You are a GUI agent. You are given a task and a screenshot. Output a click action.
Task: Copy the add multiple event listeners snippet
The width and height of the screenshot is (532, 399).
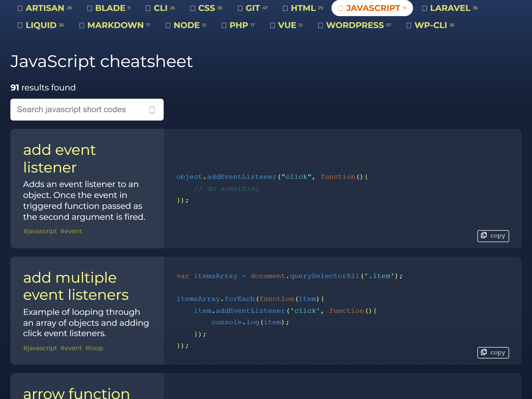coord(493,353)
